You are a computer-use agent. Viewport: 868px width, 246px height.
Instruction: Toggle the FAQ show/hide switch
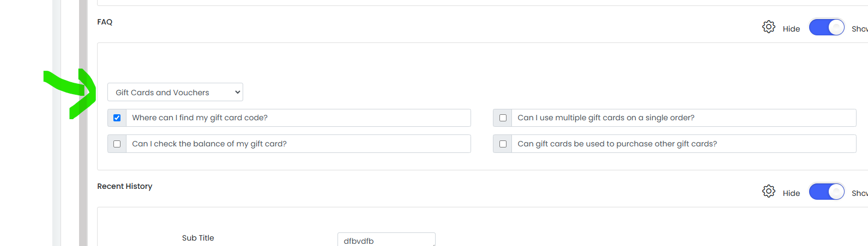(827, 27)
